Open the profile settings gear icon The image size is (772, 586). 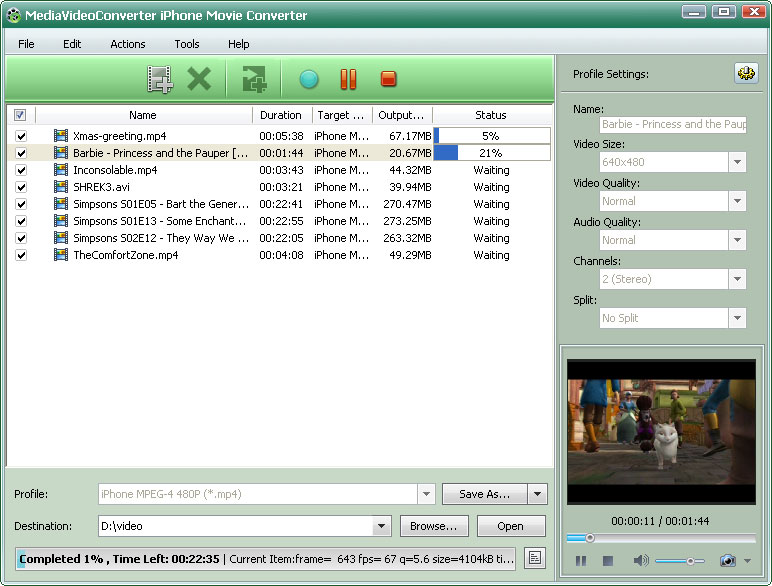click(746, 73)
